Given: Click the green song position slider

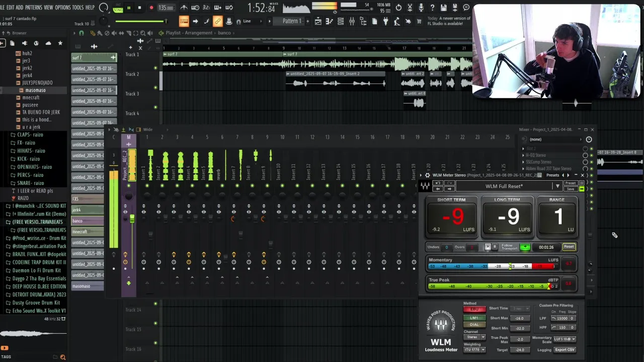Looking at the screenshot, I should (140, 21).
